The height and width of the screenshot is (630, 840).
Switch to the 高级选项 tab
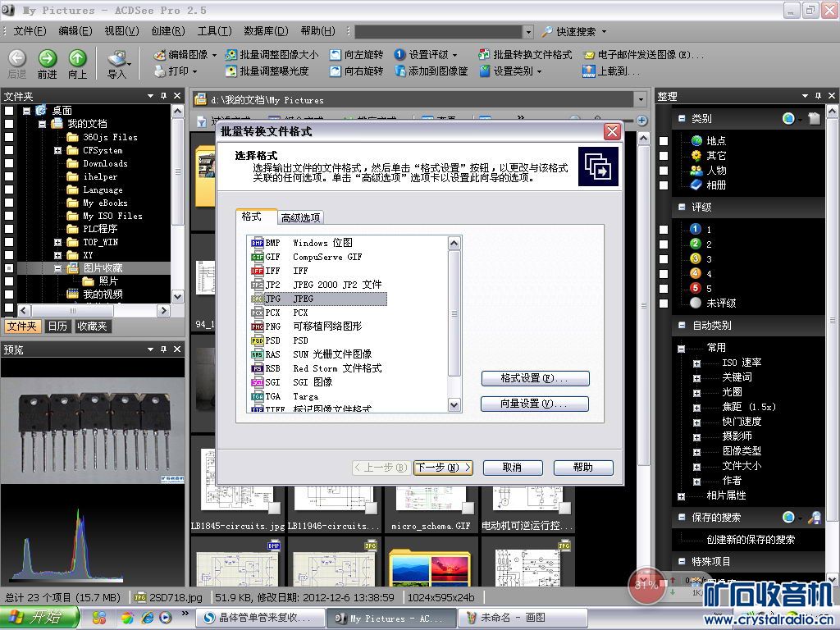(x=301, y=217)
